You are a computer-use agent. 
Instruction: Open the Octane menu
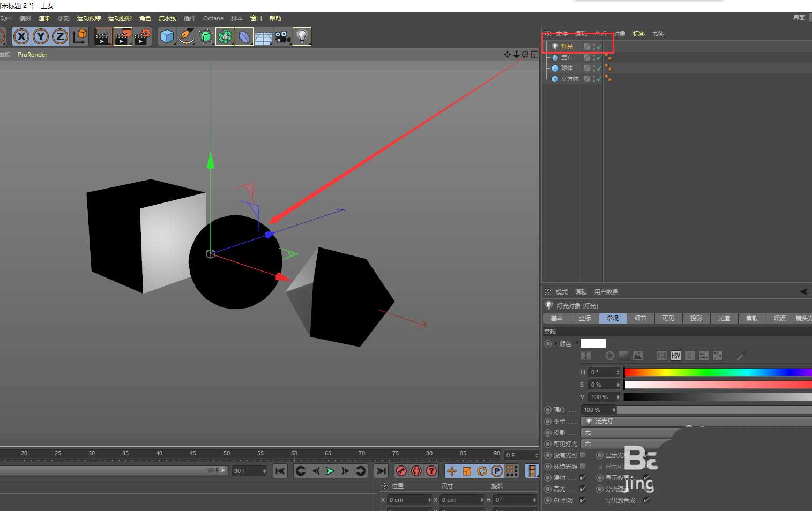(213, 18)
